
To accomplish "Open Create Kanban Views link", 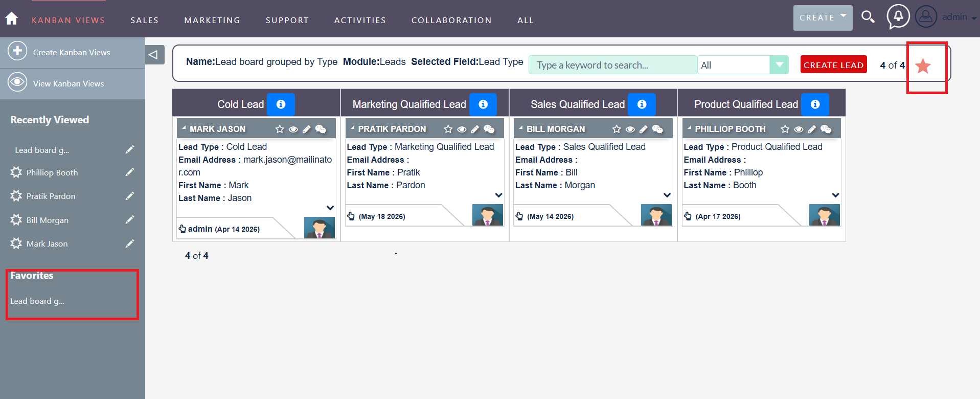I will point(72,53).
